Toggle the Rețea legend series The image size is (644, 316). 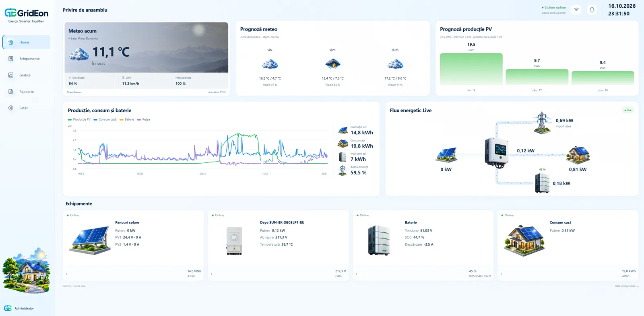pos(143,119)
